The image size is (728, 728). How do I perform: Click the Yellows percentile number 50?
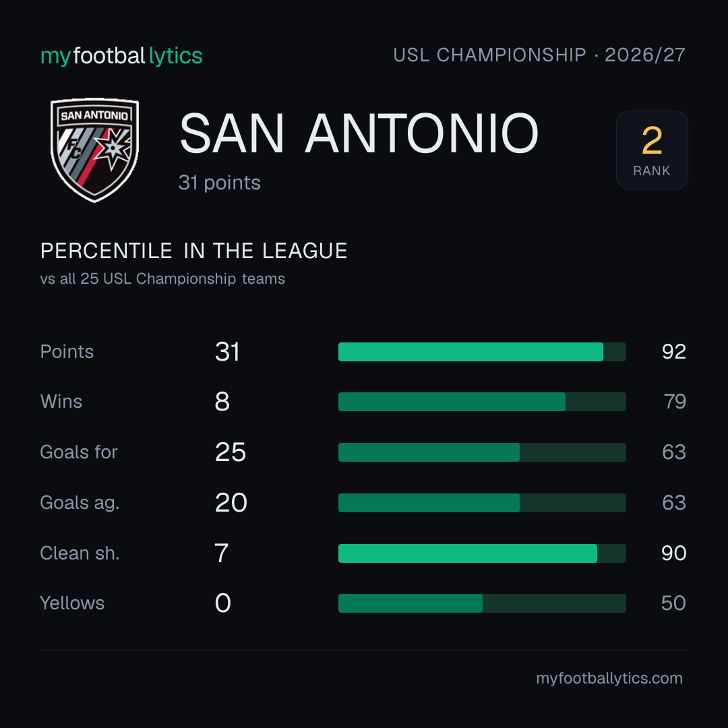pos(673,603)
